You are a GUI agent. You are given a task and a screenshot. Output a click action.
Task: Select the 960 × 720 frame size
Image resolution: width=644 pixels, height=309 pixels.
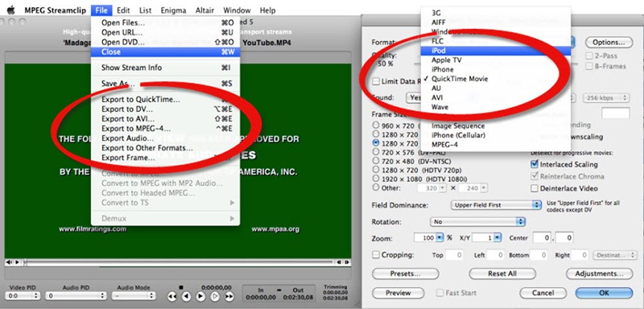point(375,126)
